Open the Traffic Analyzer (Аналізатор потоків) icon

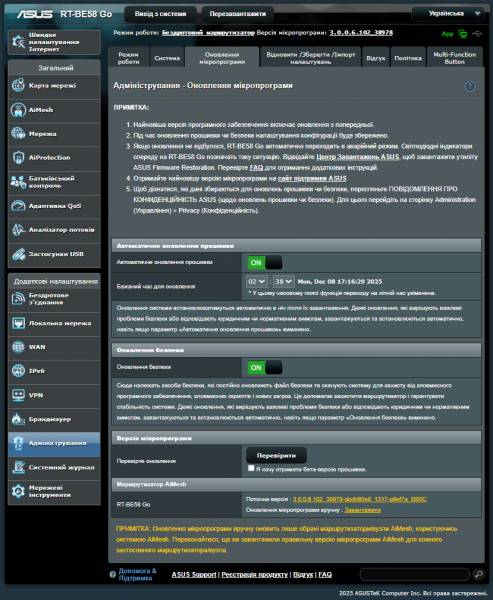pyautogui.click(x=18, y=230)
